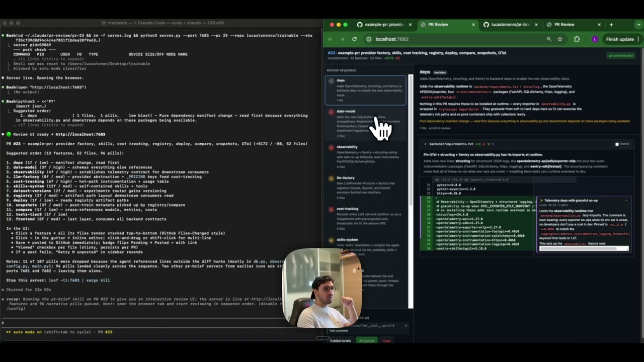
Task: Click the site info icon in address bar
Action: click(369, 39)
